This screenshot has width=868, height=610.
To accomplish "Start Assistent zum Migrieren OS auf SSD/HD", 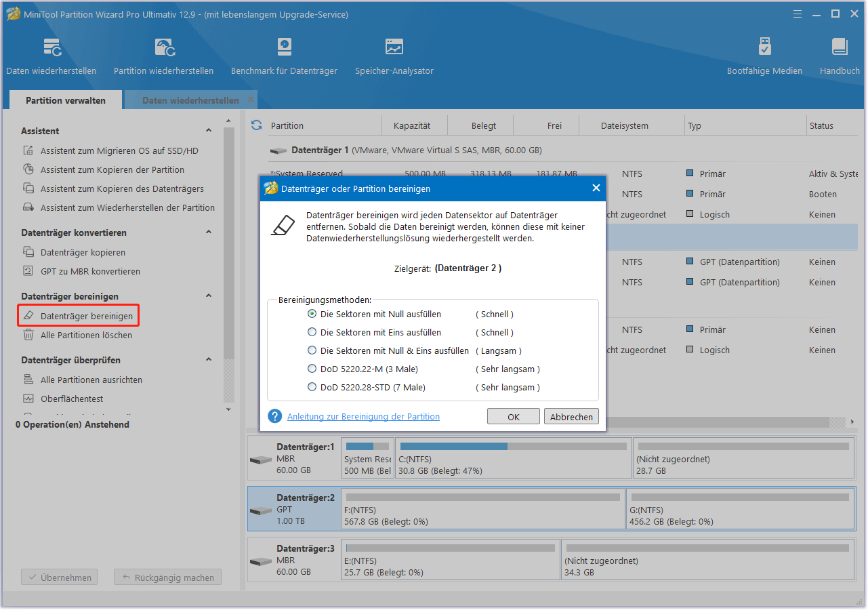I will tap(119, 151).
